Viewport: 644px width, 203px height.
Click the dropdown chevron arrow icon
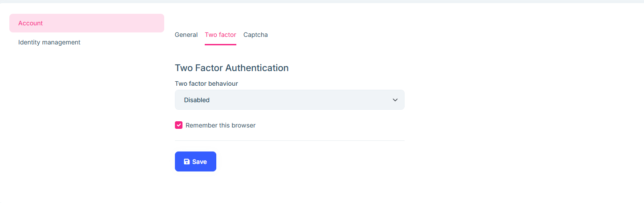tap(395, 100)
